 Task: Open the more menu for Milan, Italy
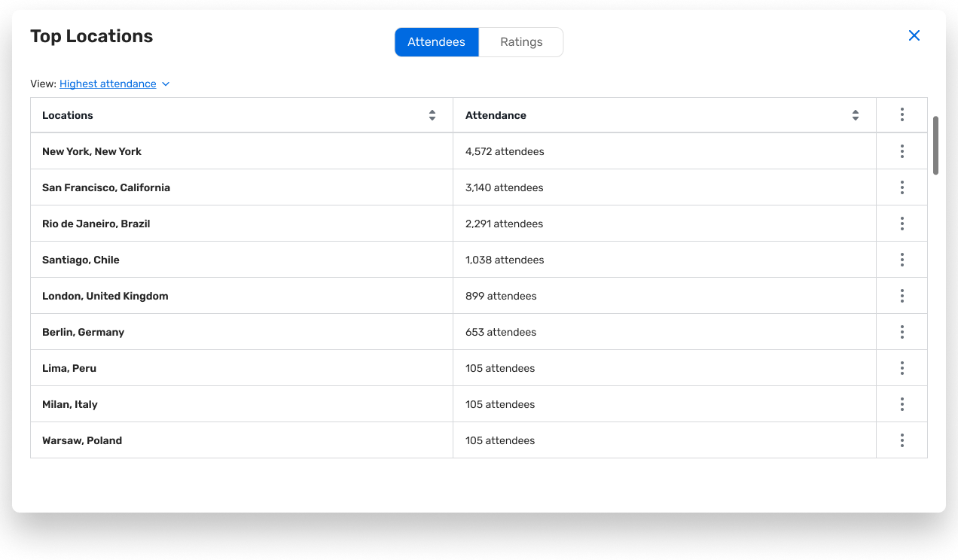click(902, 404)
